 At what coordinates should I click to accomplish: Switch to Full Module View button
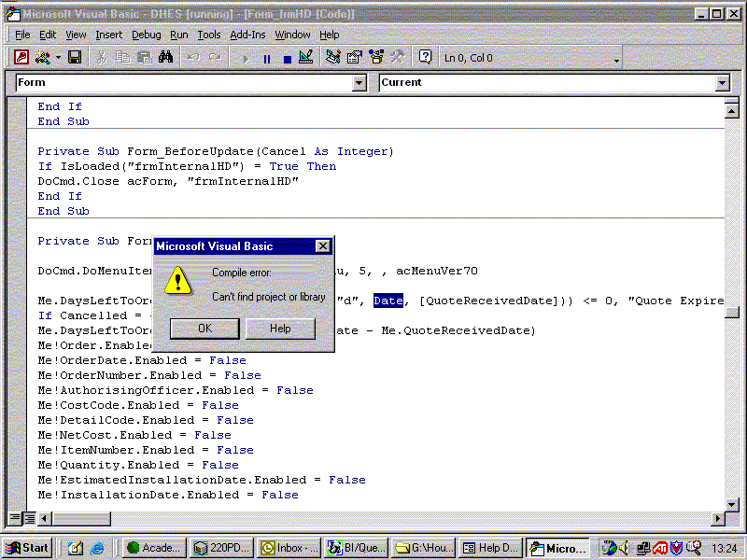click(x=29, y=518)
